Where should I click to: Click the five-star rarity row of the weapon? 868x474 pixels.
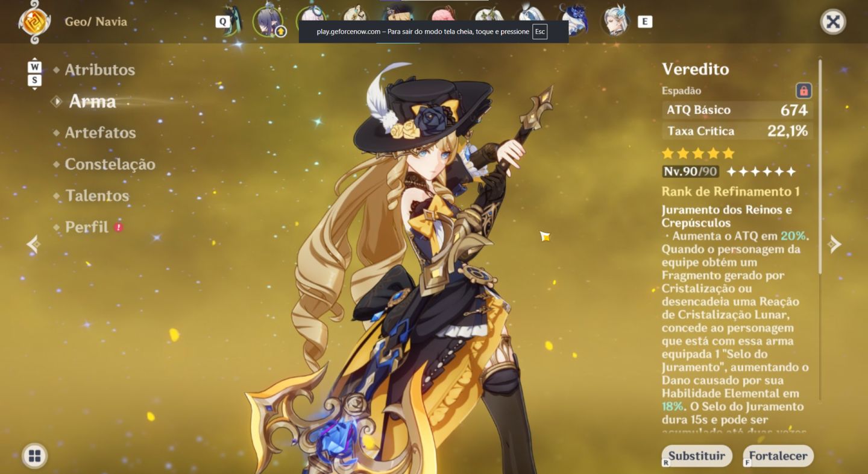point(698,153)
